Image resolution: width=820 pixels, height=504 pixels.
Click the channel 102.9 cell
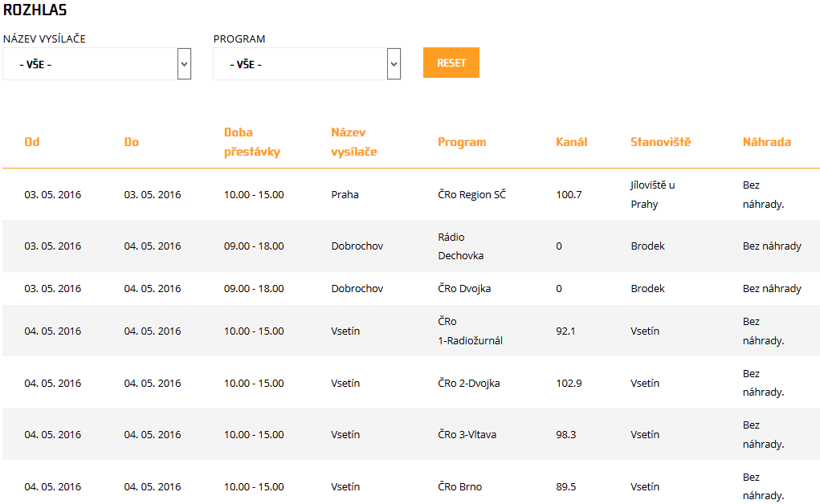click(569, 384)
